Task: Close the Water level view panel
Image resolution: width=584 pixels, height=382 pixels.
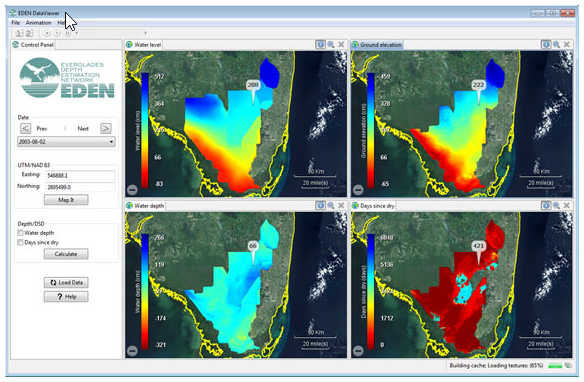Action: [x=341, y=45]
